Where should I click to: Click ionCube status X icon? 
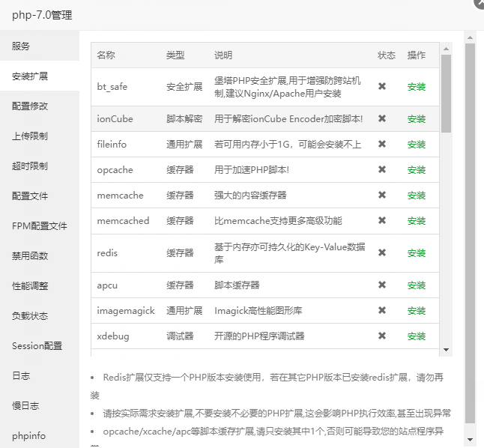(382, 118)
